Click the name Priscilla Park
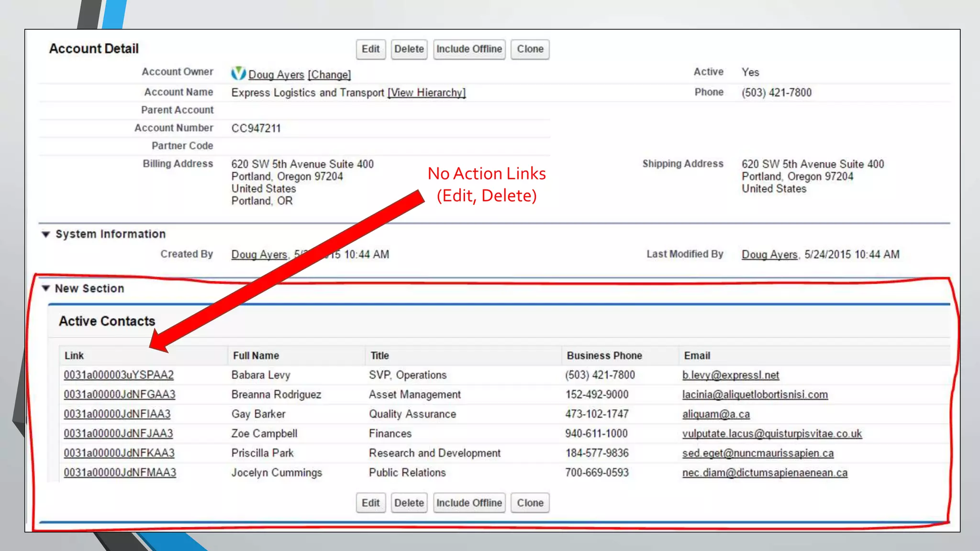 pyautogui.click(x=262, y=453)
